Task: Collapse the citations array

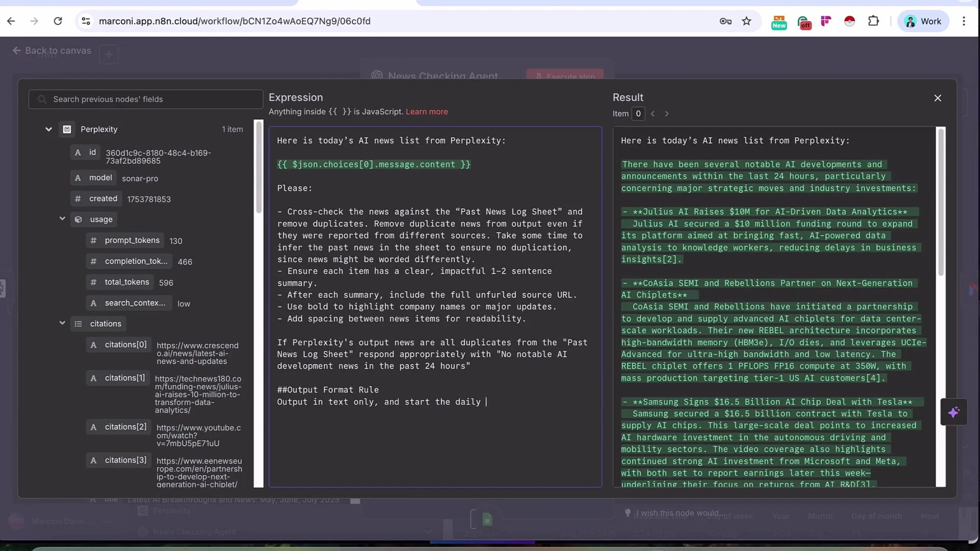Action: click(62, 323)
